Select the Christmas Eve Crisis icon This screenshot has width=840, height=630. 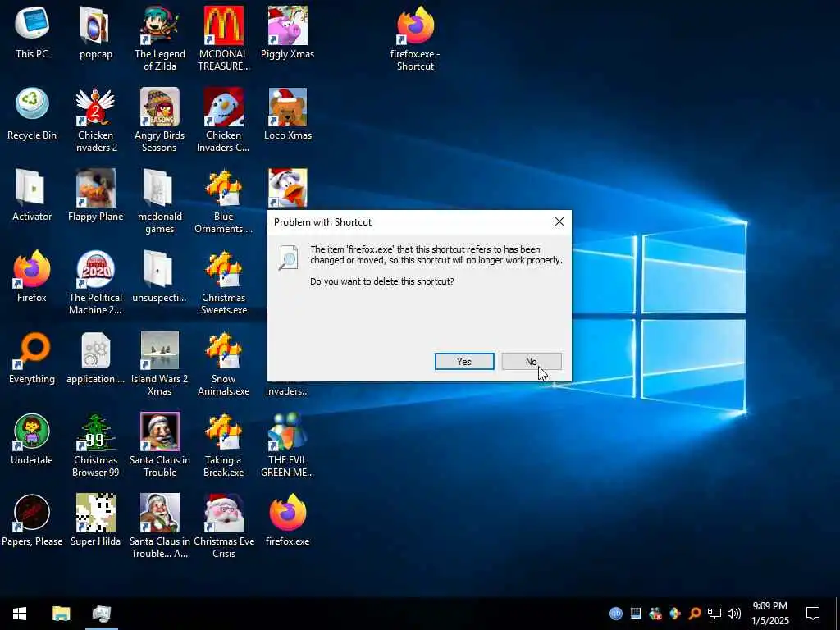pos(223,527)
